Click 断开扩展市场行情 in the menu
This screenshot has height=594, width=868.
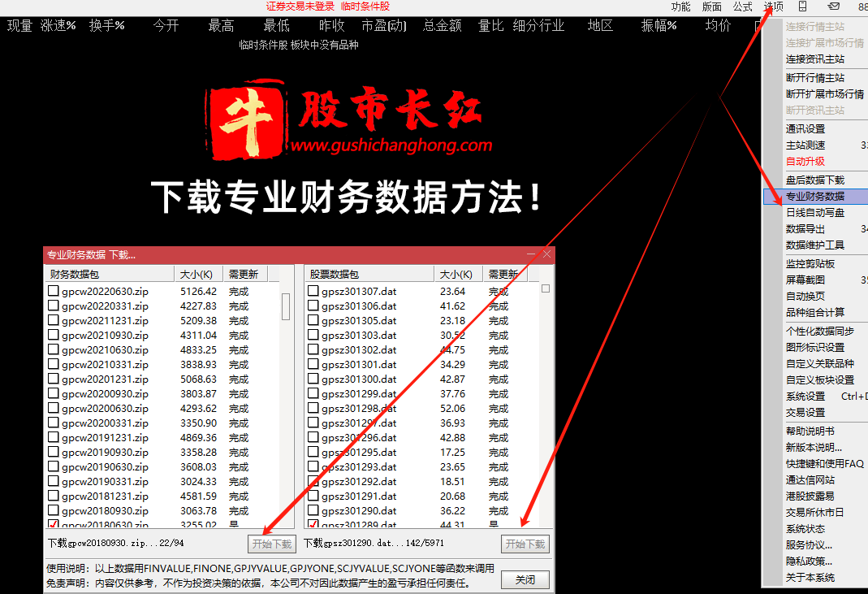pos(825,93)
